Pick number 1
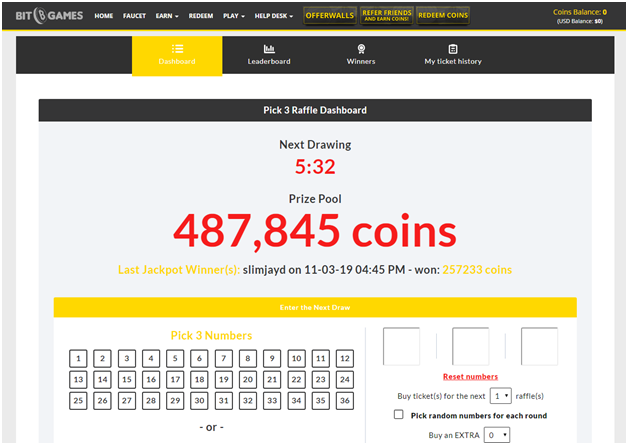The image size is (628, 445). pyautogui.click(x=78, y=358)
